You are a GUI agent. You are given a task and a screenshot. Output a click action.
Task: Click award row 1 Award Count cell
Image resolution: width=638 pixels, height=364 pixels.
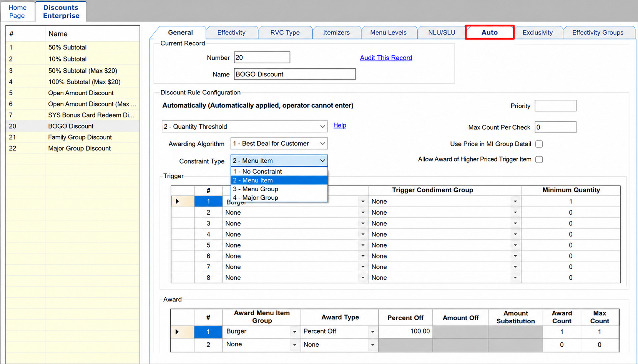[x=562, y=332]
